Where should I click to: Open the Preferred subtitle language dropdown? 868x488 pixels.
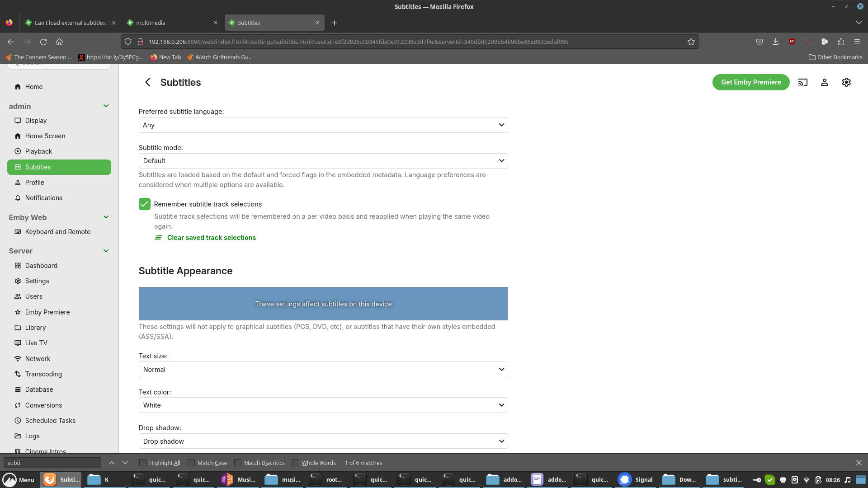click(323, 125)
